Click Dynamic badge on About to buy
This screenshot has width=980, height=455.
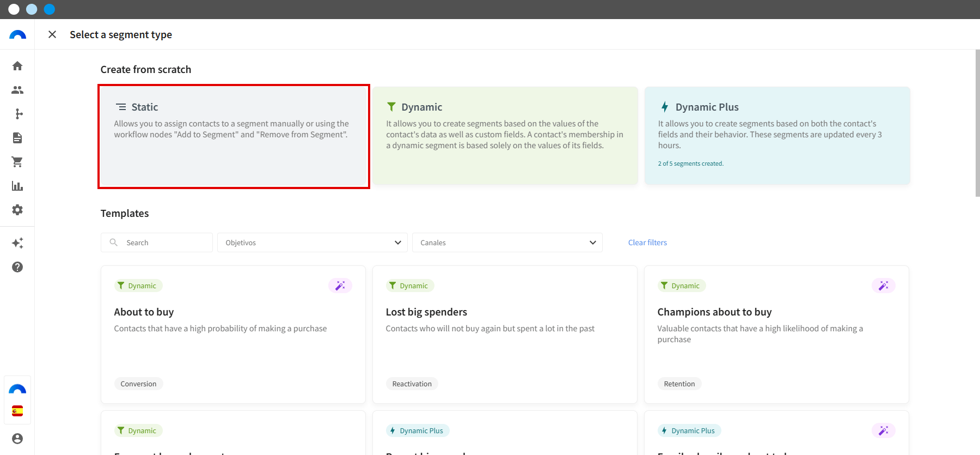point(138,286)
